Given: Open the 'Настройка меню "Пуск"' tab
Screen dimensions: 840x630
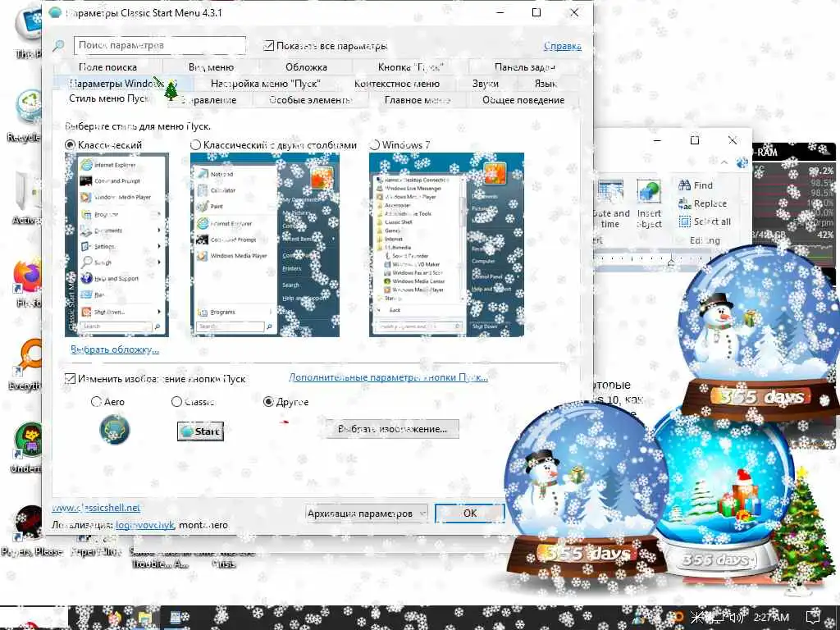Looking at the screenshot, I should coord(265,84).
